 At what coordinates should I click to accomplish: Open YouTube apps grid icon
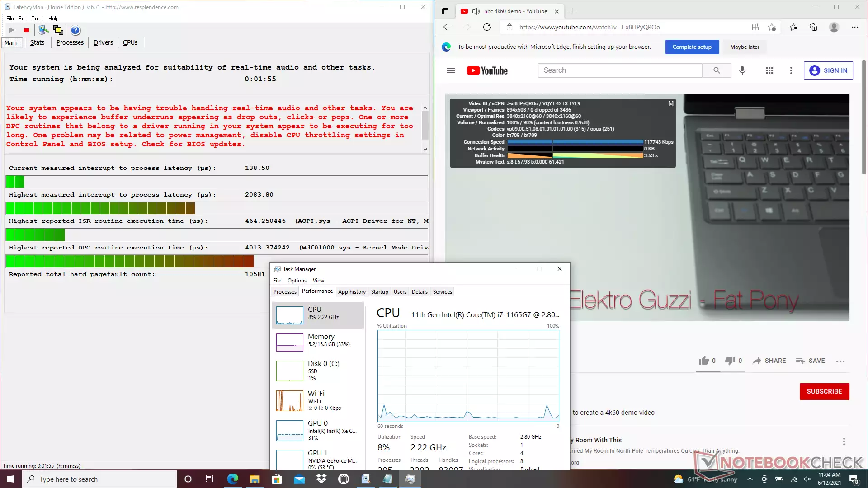coord(769,70)
